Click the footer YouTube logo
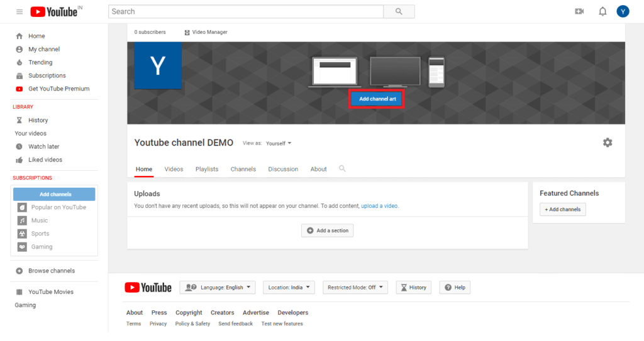The height and width of the screenshot is (341, 644). [x=148, y=287]
